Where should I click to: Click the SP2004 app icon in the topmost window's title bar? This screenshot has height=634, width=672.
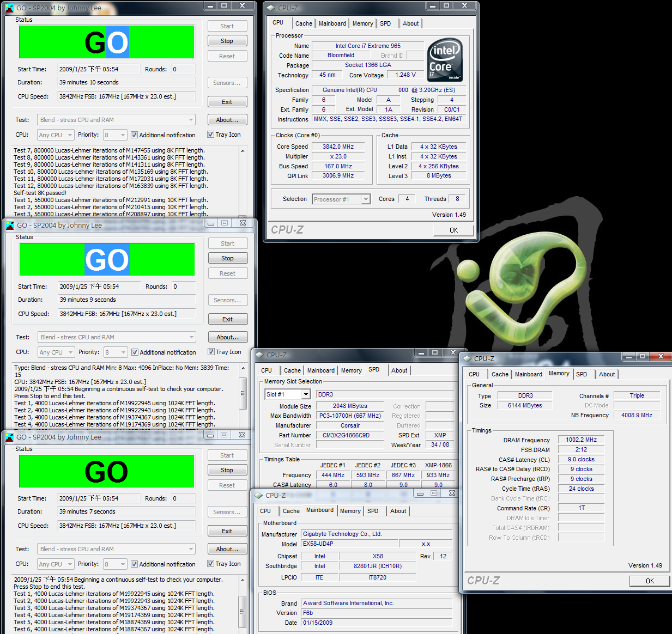tap(9, 8)
